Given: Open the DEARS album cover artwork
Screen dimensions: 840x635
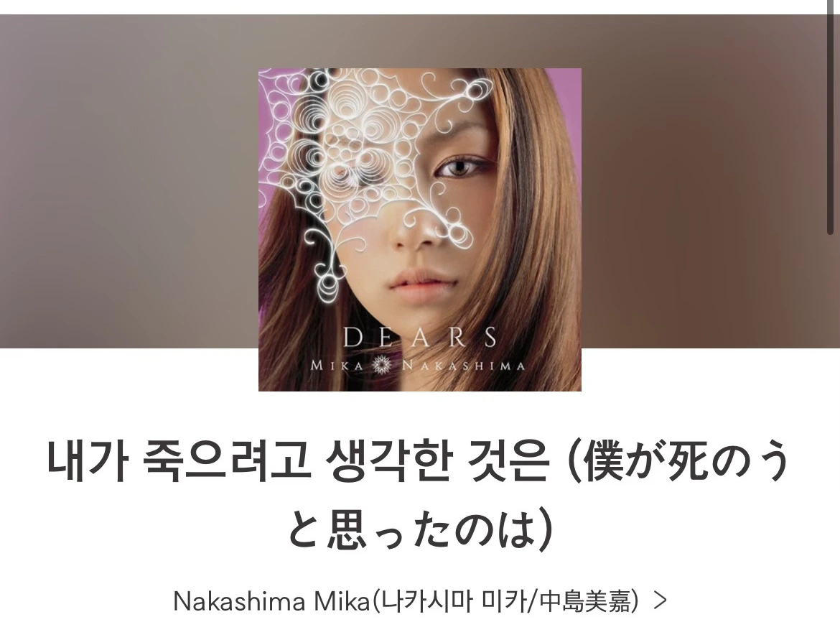Looking at the screenshot, I should (x=420, y=229).
